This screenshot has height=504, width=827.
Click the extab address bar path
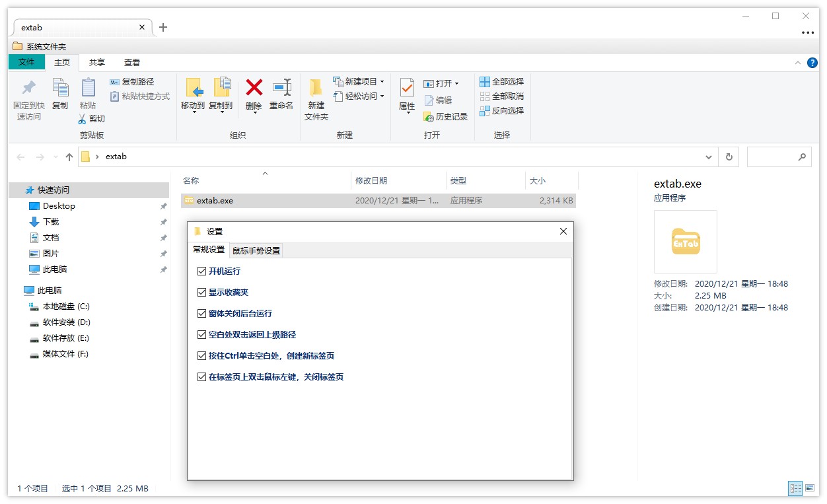[116, 157]
